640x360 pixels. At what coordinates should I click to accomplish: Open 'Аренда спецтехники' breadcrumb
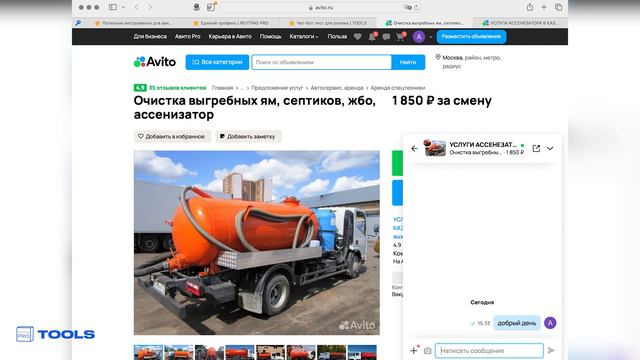pyautogui.click(x=398, y=88)
